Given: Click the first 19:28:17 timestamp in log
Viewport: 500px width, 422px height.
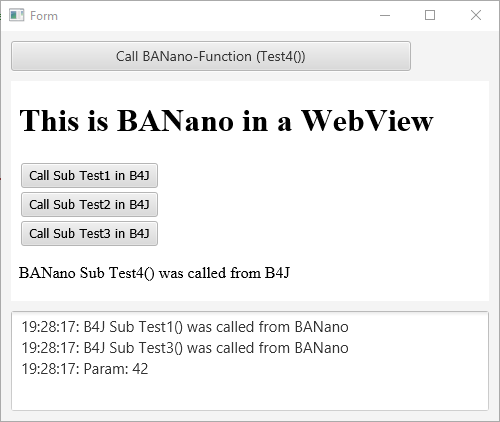Looking at the screenshot, I should click(x=48, y=327).
